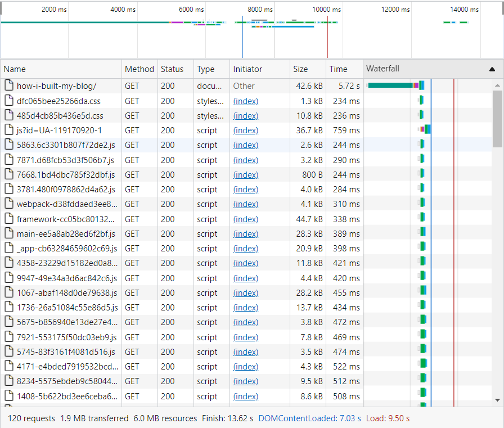
Task: Click the how-i-built-my-blog/ document file icon
Action: 9,85
